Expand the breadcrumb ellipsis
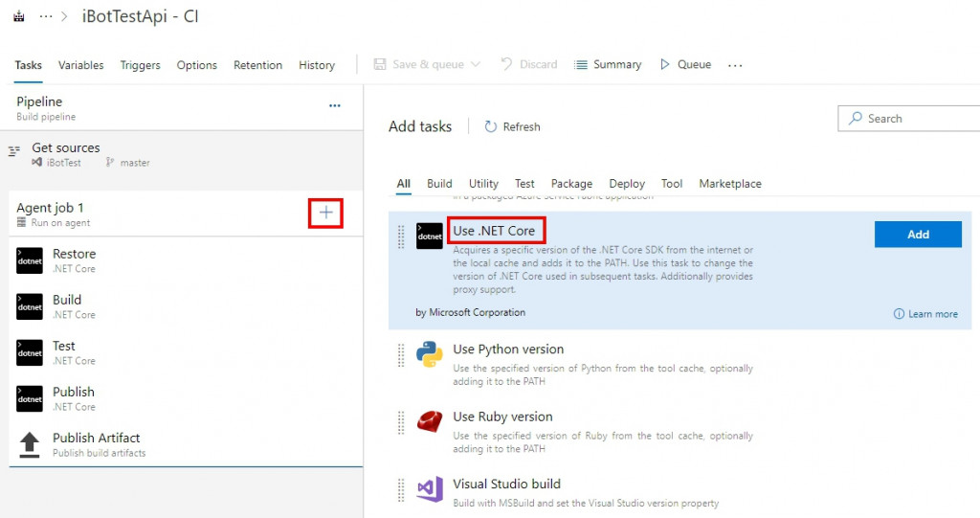The height and width of the screenshot is (518, 980). point(46,16)
